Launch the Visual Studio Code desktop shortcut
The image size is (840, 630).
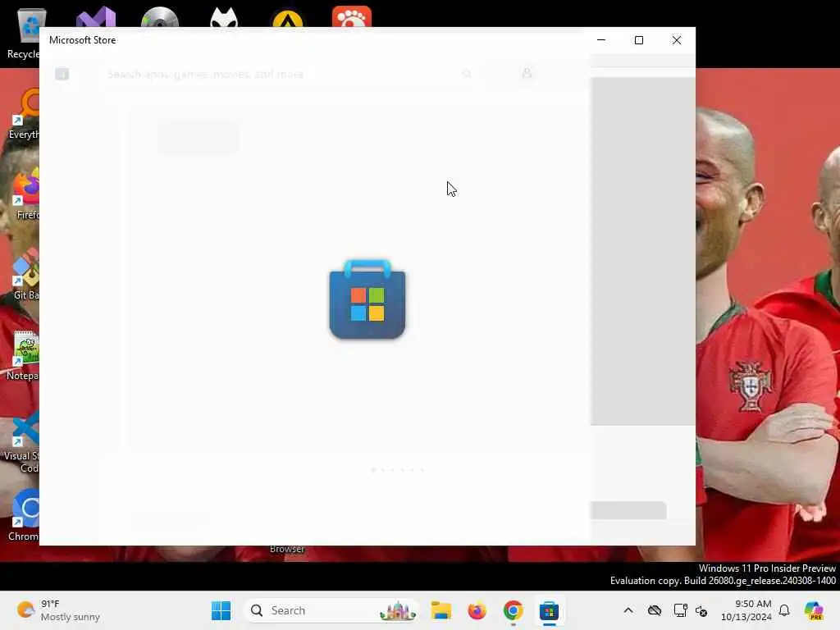tap(21, 442)
